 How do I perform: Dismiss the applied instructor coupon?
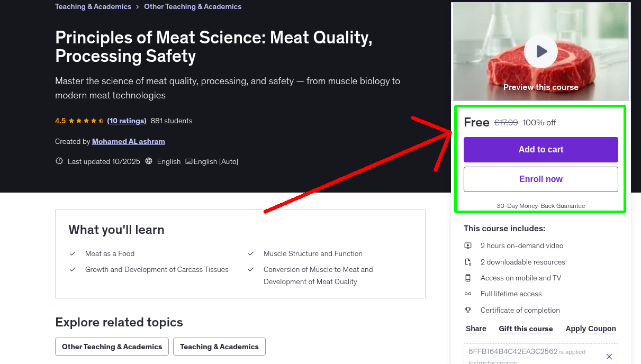pyautogui.click(x=609, y=357)
